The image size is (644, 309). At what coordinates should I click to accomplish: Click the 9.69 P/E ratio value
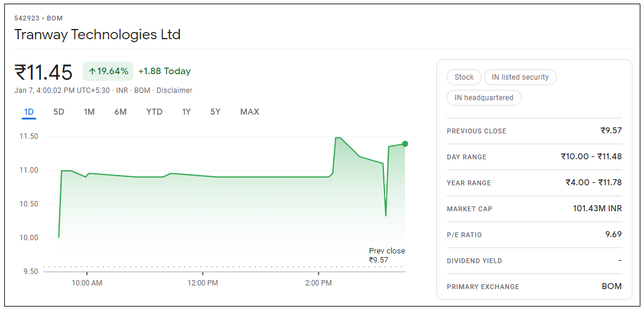[614, 235]
